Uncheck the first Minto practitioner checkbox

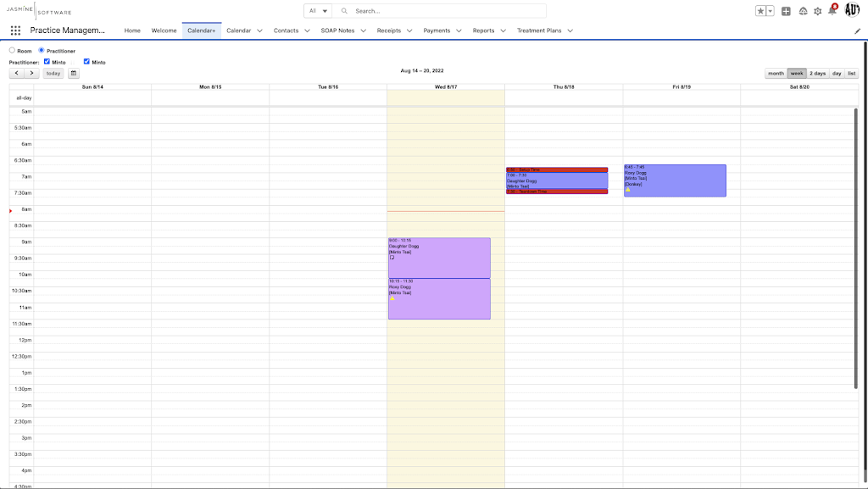(x=47, y=61)
